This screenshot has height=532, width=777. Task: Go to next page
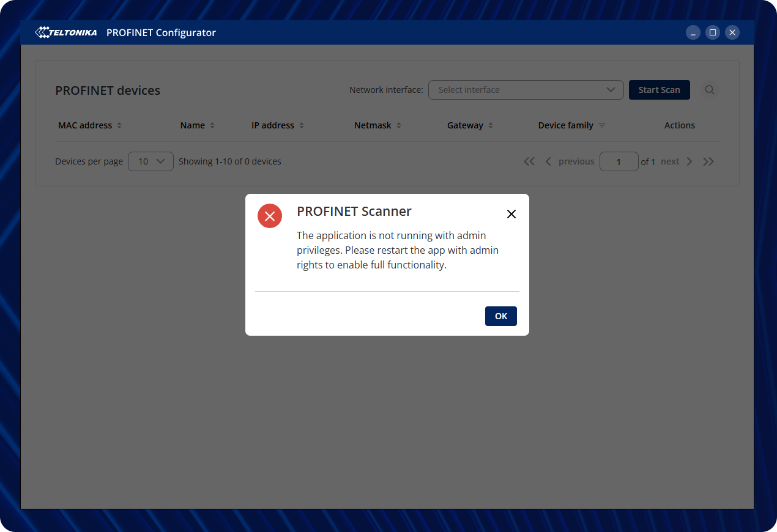coord(677,161)
